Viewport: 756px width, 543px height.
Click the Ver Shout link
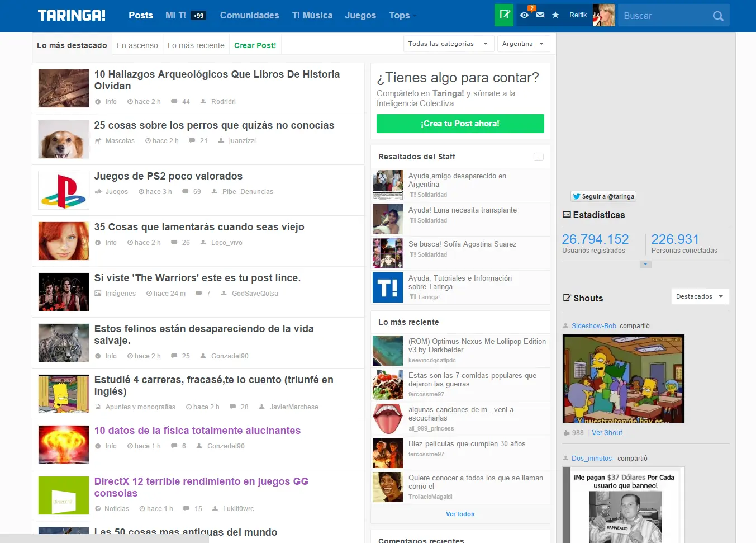tap(607, 433)
